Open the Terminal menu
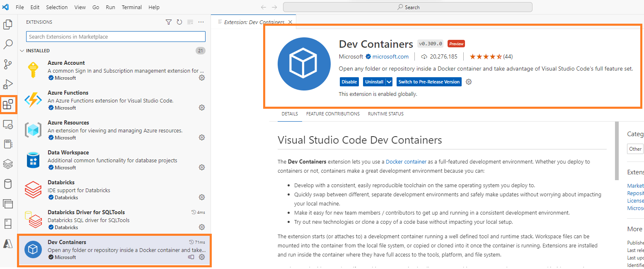 tap(132, 7)
